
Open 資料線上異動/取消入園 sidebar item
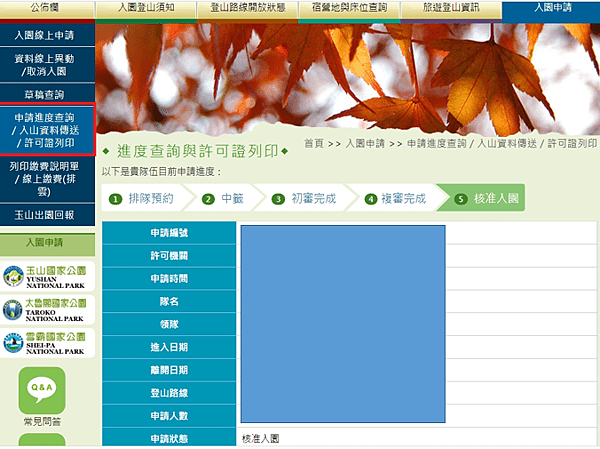[x=47, y=65]
